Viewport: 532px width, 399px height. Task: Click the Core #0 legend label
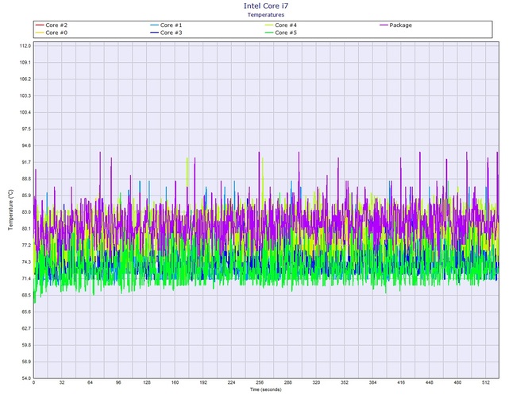point(56,33)
